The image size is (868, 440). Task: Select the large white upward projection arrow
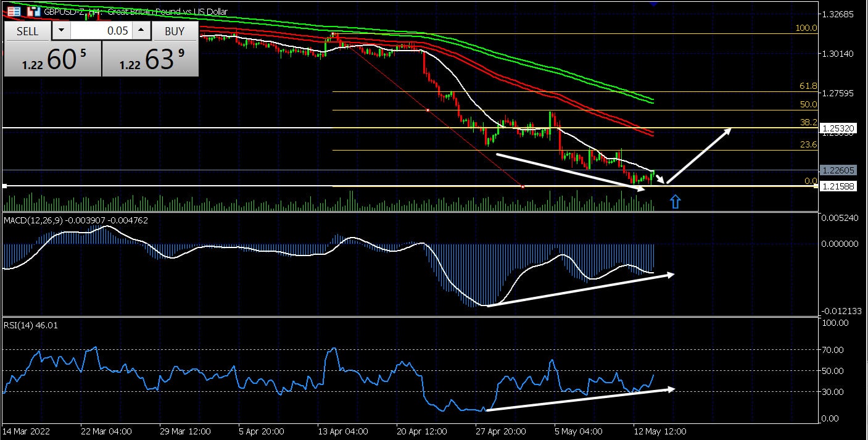pyautogui.click(x=699, y=156)
